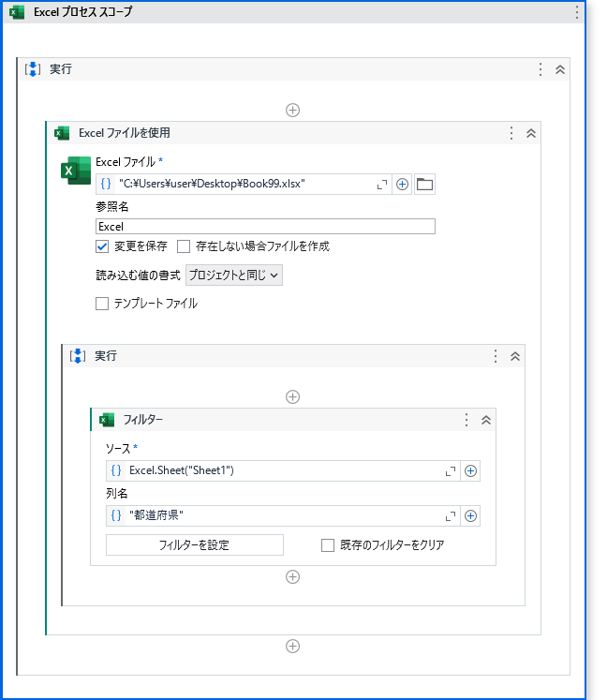
Task: Click plus button next to Excel file path
Action: click(403, 184)
